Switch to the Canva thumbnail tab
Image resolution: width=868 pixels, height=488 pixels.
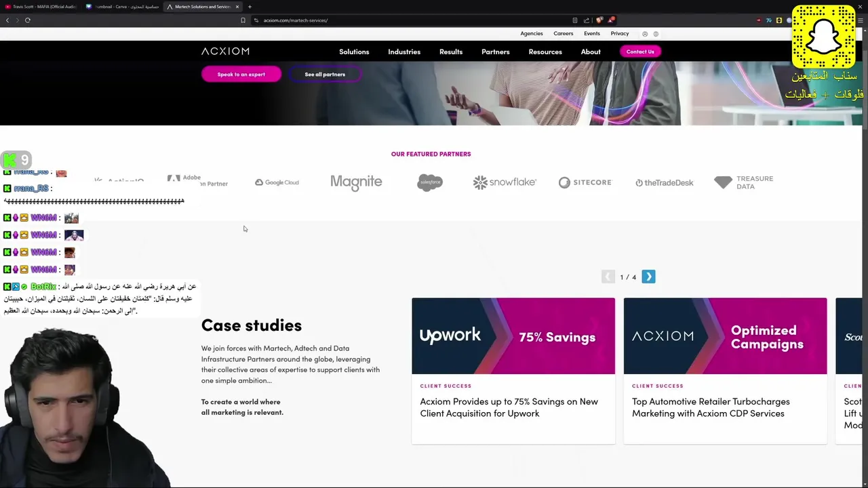(122, 7)
